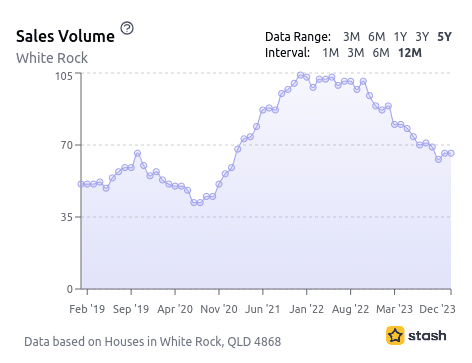Click the Aug '22 x-axis label
Image resolution: width=472 pixels, height=363 pixels.
pyautogui.click(x=350, y=309)
